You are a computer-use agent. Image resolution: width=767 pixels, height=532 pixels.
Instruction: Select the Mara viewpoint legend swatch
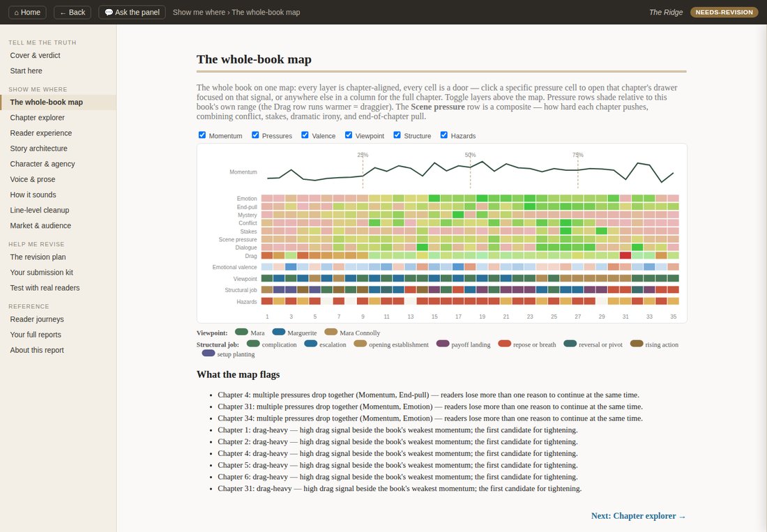tap(242, 332)
